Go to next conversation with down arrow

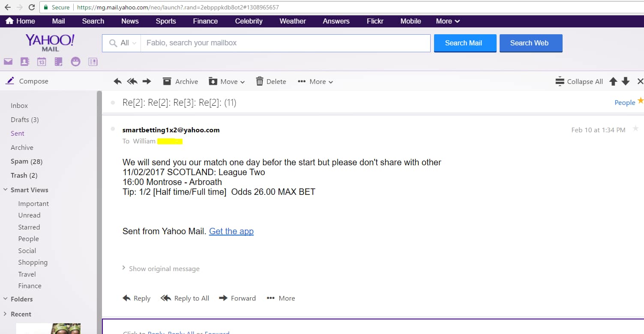pos(626,81)
